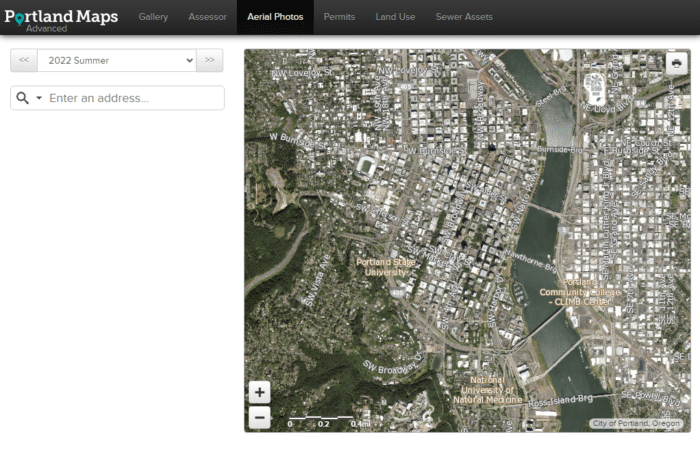Open the Sewer Assets tab
Screen dimensions: 700x452
point(464,17)
